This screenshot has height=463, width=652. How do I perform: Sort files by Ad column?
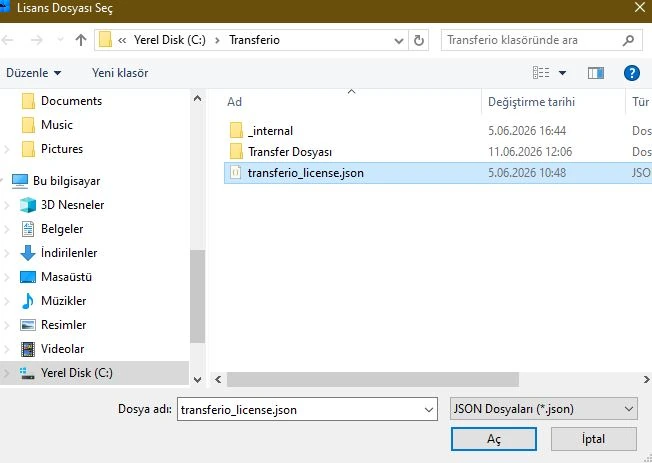(234, 102)
